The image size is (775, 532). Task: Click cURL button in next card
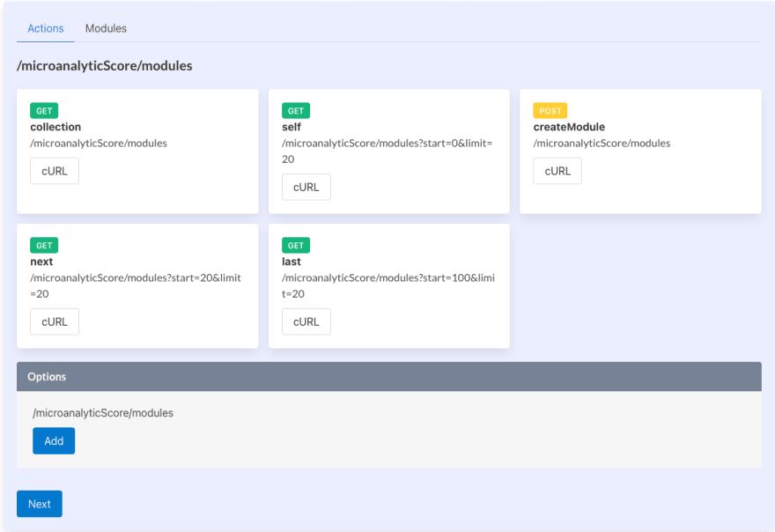click(x=55, y=321)
